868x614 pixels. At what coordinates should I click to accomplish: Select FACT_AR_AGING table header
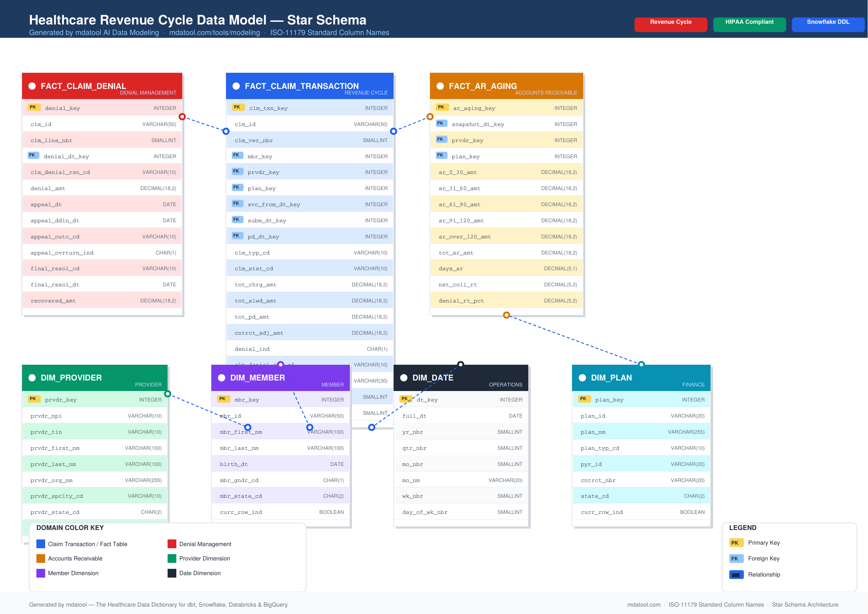click(506, 86)
